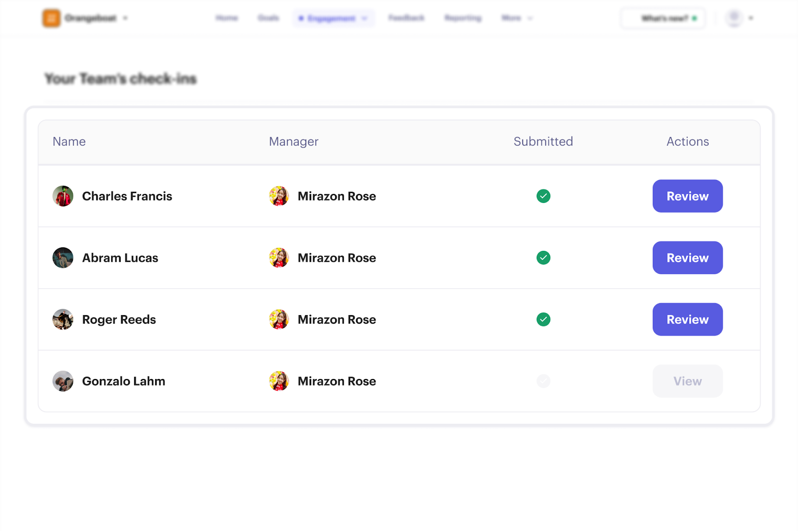
Task: Go to the Home navigation item
Action: coord(226,18)
